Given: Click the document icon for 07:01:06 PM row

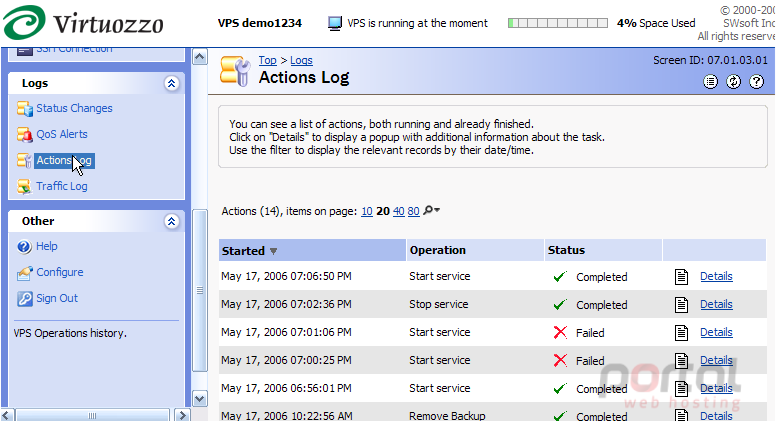Looking at the screenshot, I should 681,332.
